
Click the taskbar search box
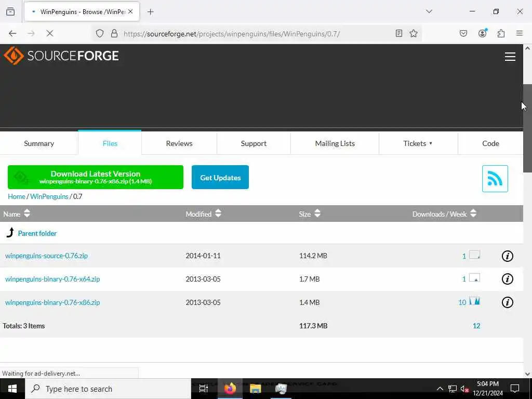(108, 389)
